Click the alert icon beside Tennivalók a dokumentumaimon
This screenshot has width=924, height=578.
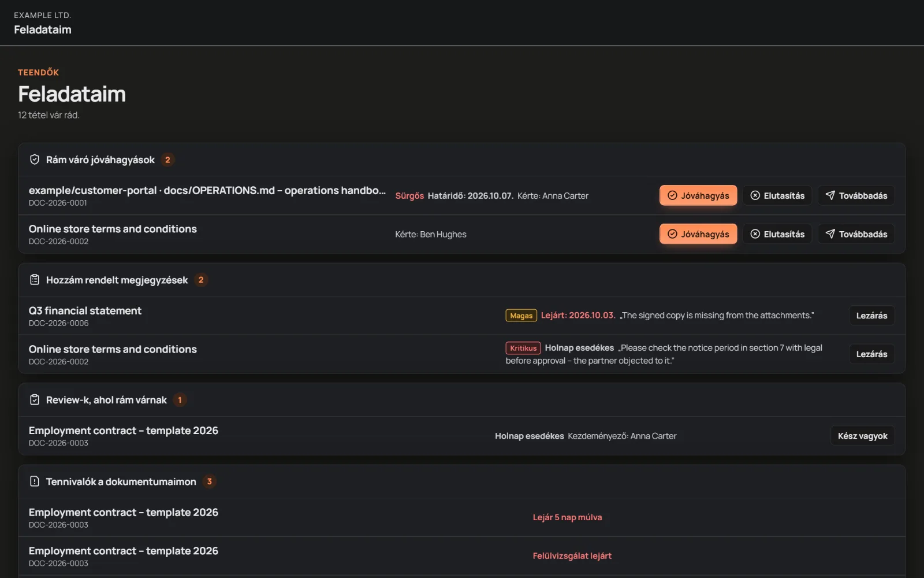click(x=35, y=481)
